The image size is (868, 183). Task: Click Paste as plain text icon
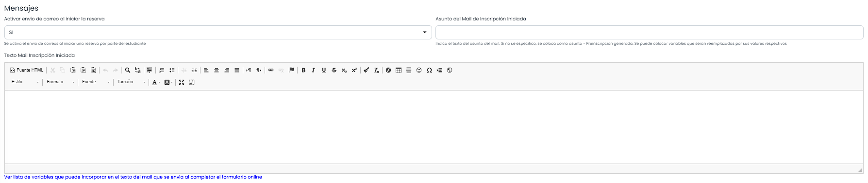(83, 70)
